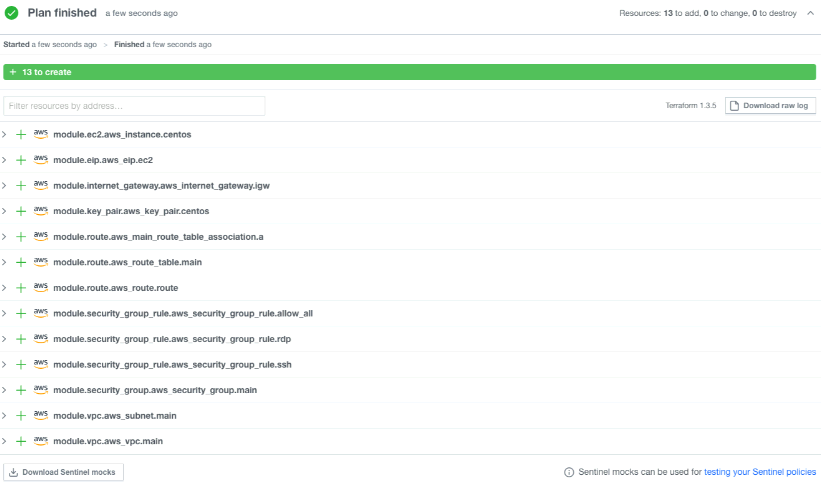Click the Terraform 1.3.5 version label
The width and height of the screenshot is (821, 486).
691,106
